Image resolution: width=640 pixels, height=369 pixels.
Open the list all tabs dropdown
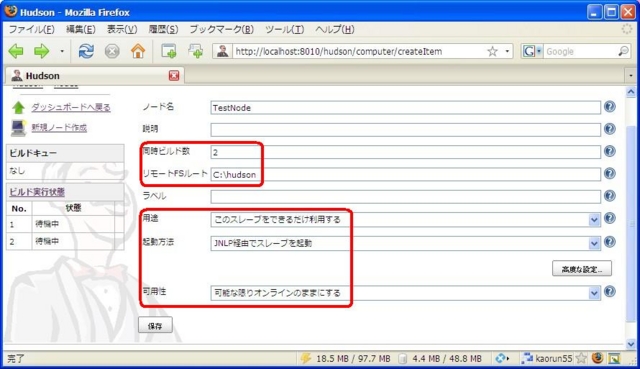pos(631,76)
